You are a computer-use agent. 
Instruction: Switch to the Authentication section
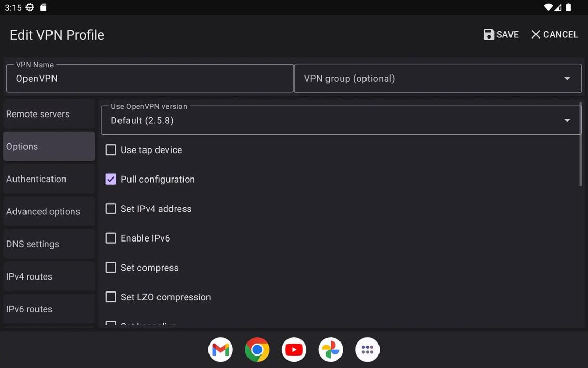[49, 179]
